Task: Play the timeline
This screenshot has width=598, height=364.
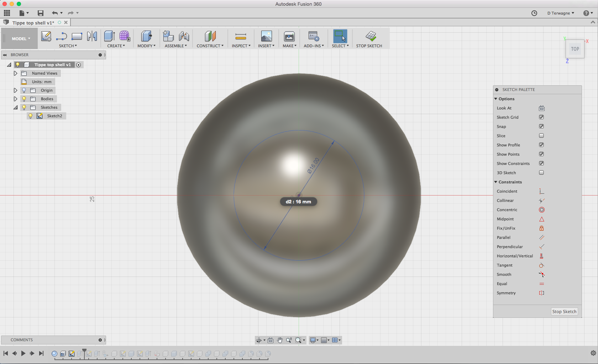Action: coord(23,353)
